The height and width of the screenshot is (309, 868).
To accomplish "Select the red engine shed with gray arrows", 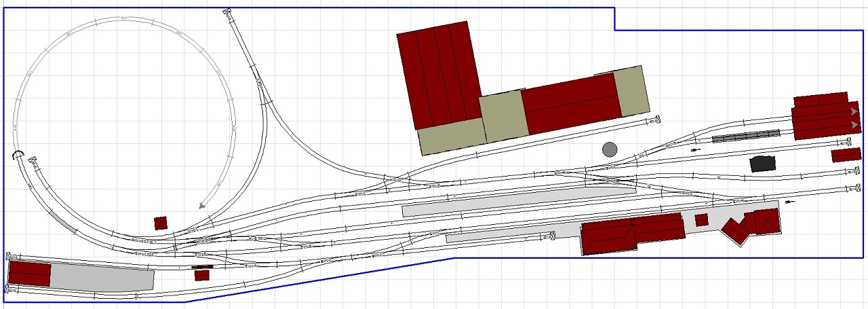I will [826, 117].
